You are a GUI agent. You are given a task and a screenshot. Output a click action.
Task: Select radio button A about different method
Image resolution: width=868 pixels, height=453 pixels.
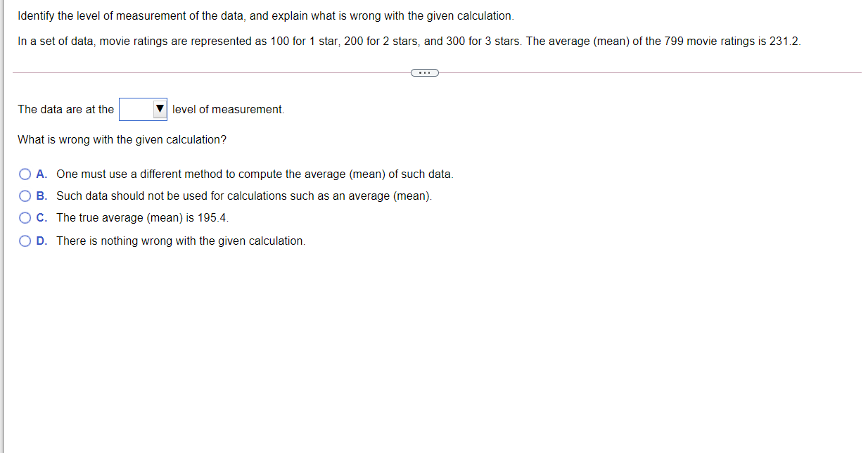(x=25, y=174)
